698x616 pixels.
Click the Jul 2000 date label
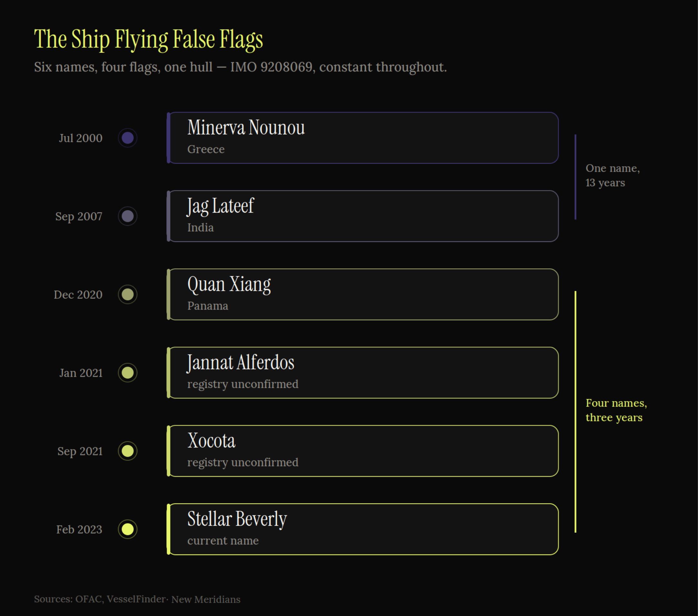[x=81, y=138]
